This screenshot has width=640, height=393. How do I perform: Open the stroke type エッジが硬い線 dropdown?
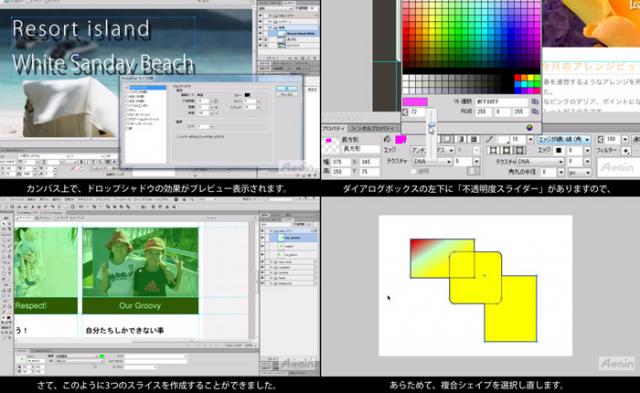click(x=564, y=140)
